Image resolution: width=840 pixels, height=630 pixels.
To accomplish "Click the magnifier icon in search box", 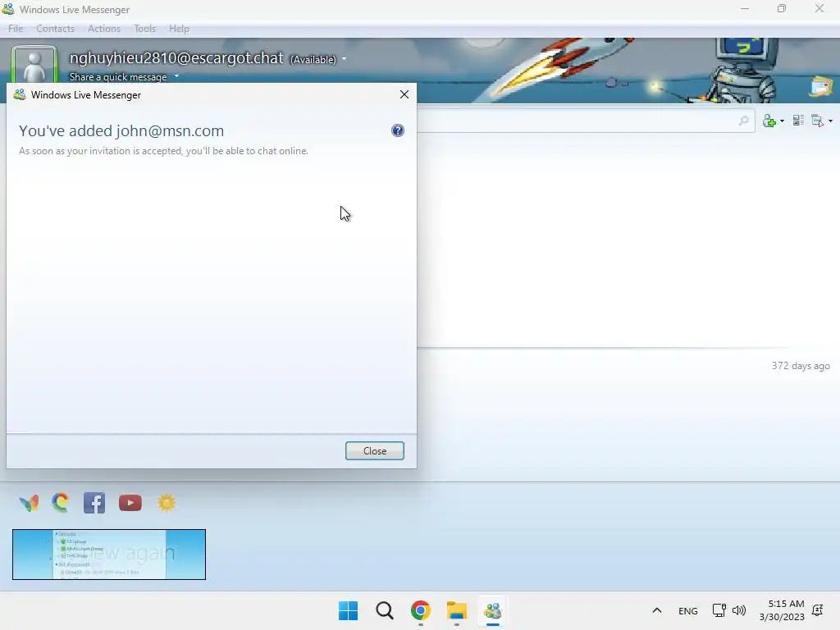I will tap(743, 121).
